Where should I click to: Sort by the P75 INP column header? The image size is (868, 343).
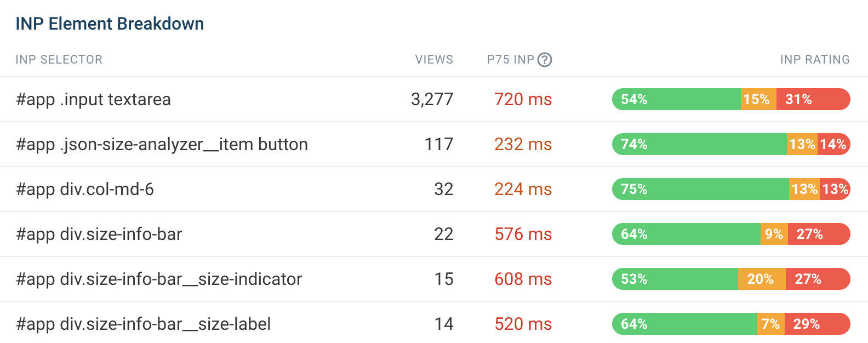[x=513, y=59]
